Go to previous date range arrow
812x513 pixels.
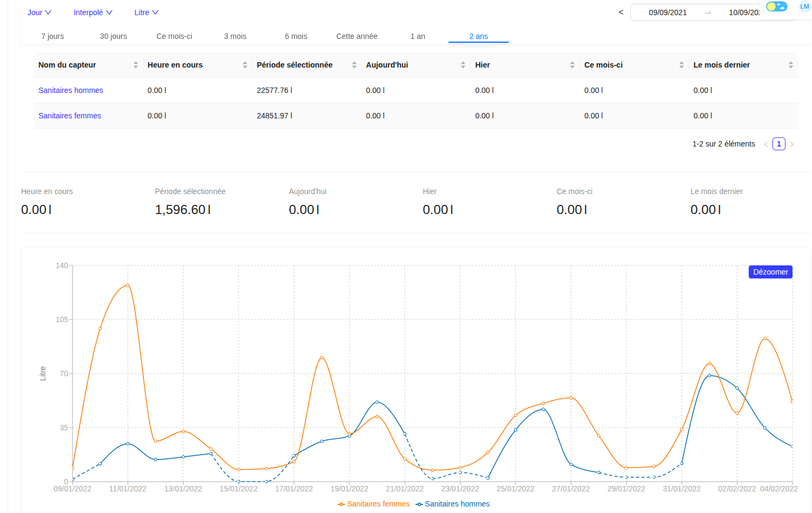(620, 12)
